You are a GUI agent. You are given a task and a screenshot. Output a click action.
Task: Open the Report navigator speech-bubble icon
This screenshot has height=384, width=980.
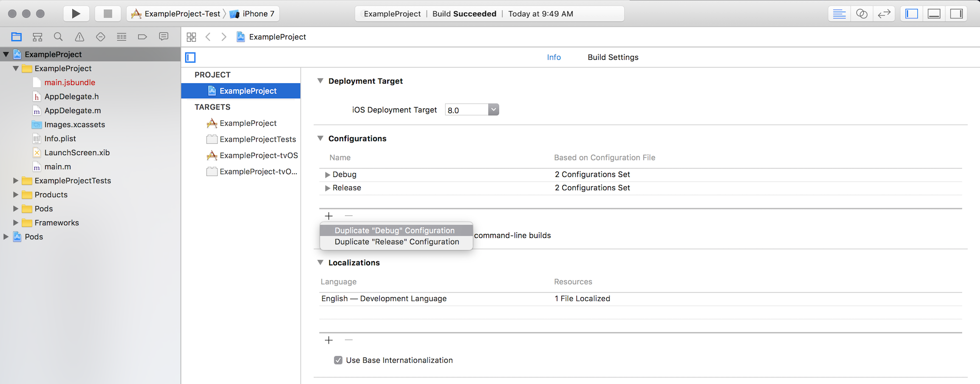tap(163, 36)
